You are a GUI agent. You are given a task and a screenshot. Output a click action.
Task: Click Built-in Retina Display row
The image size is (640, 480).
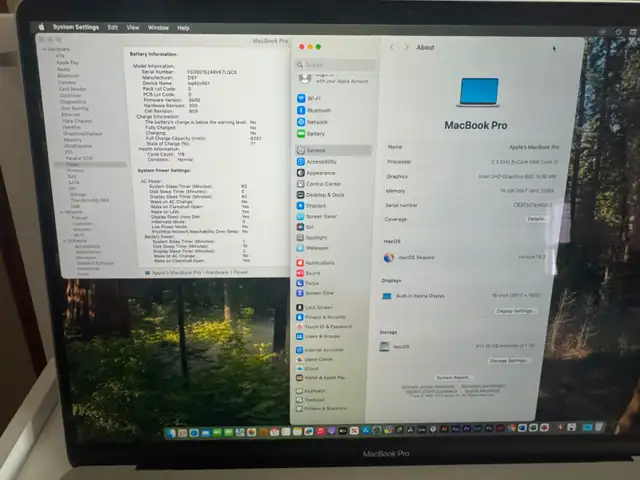(x=462, y=296)
